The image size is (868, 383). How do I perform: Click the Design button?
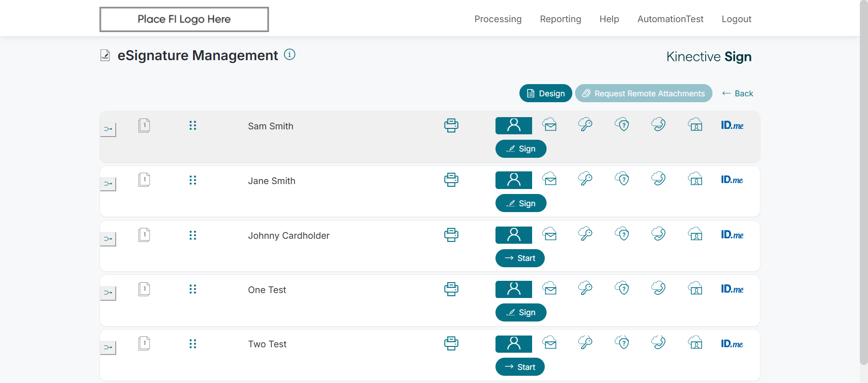click(546, 93)
